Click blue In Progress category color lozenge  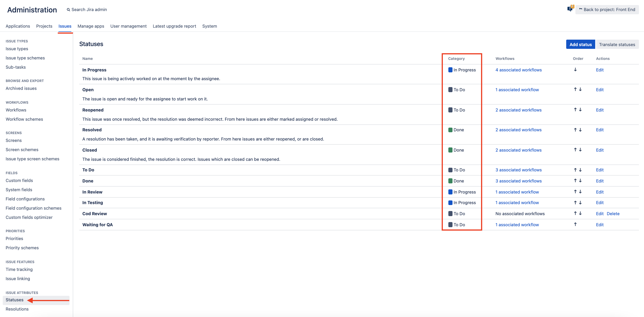click(x=450, y=70)
